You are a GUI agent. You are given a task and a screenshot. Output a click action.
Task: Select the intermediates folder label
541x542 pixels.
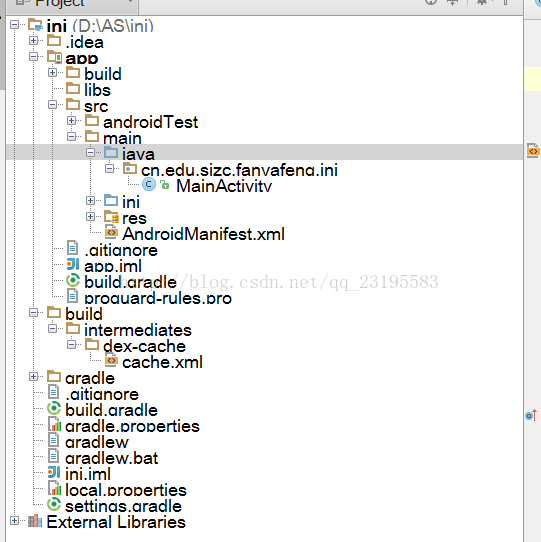138,330
